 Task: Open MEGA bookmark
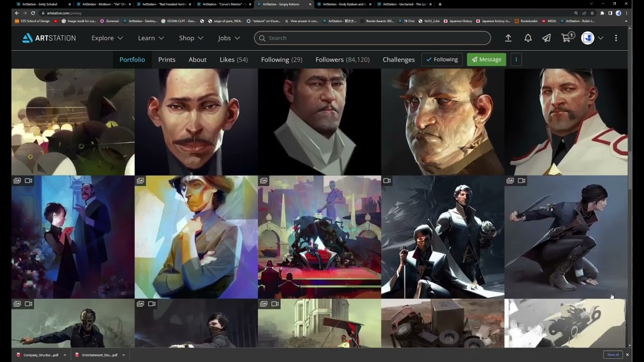[x=549, y=21]
